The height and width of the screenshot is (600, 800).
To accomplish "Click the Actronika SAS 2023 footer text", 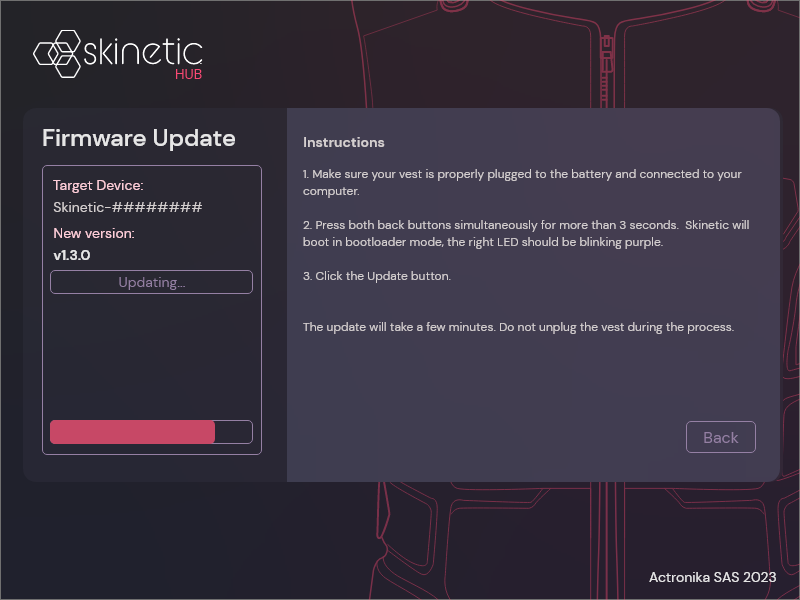I will tap(713, 577).
